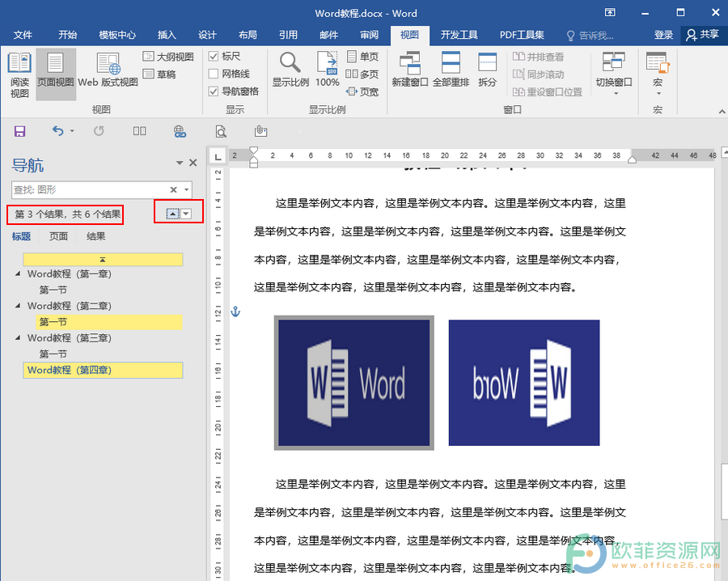This screenshot has width=728, height=581.
Task: Fit zoom to Page Width
Action: [362, 91]
